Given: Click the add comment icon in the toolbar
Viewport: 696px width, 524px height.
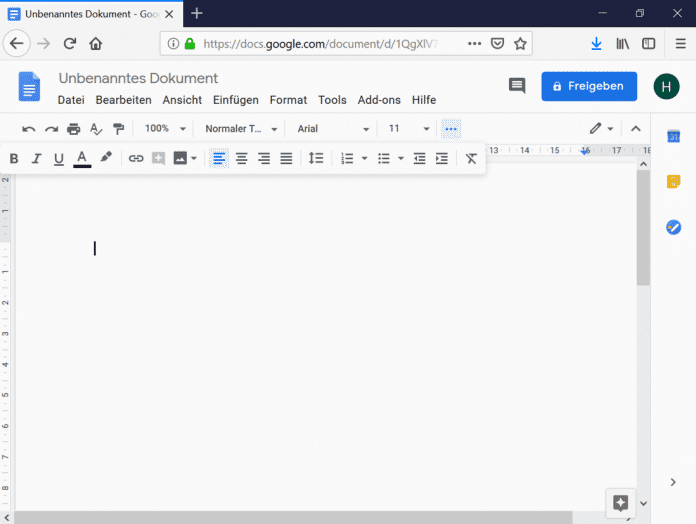Looking at the screenshot, I should [x=158, y=158].
